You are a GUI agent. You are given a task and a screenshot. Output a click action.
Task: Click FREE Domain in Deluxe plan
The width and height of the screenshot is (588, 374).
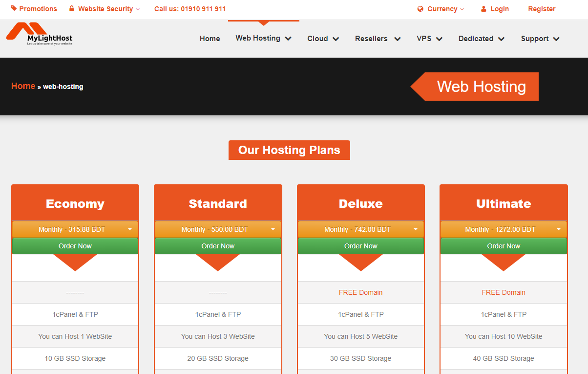361,292
